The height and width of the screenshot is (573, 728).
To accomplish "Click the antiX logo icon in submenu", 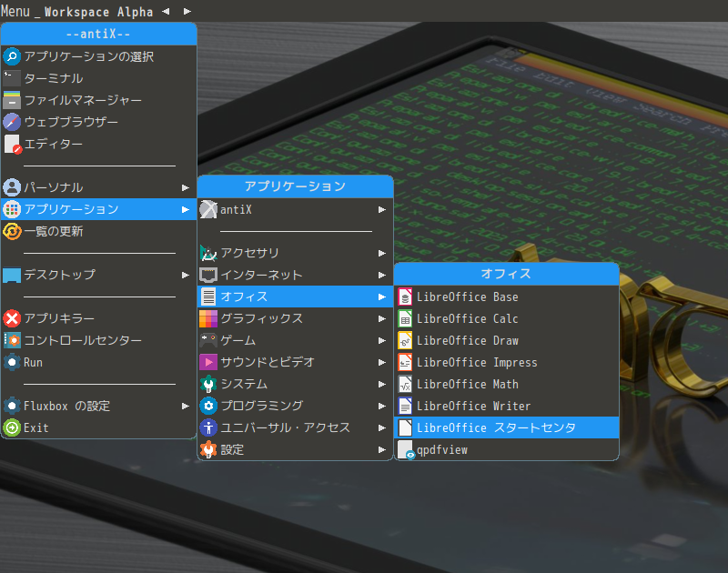I will [x=208, y=210].
